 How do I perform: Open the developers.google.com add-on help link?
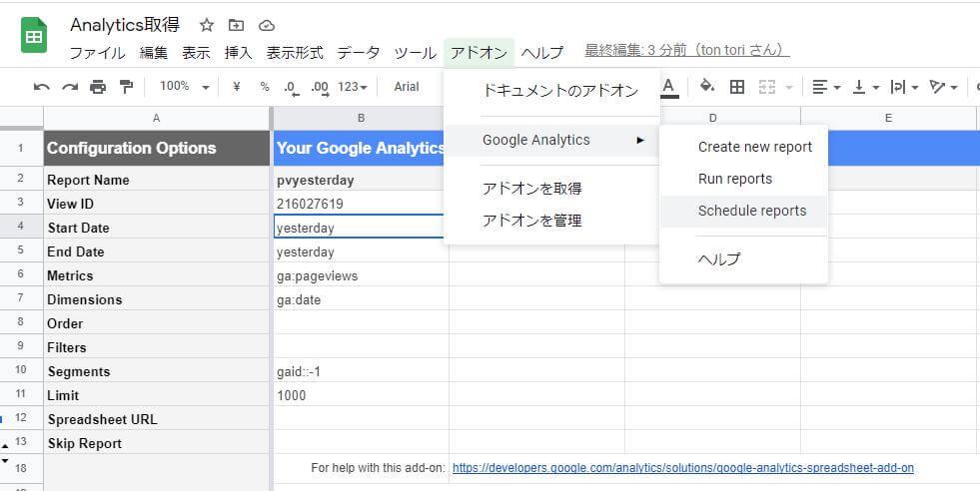(x=682, y=468)
